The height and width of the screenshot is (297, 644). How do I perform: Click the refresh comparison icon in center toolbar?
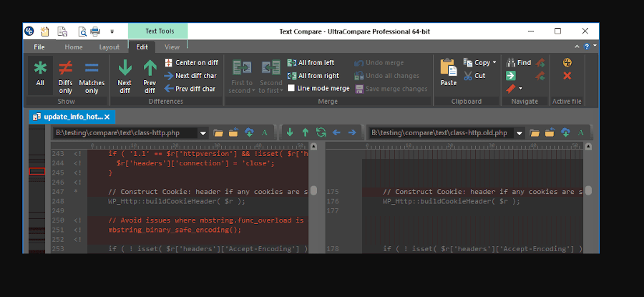click(321, 132)
